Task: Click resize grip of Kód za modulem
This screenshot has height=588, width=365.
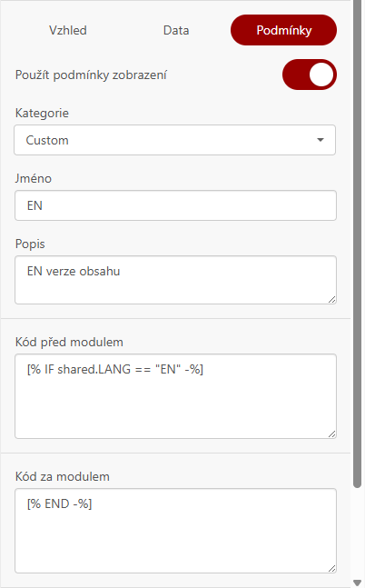Action: click(332, 569)
